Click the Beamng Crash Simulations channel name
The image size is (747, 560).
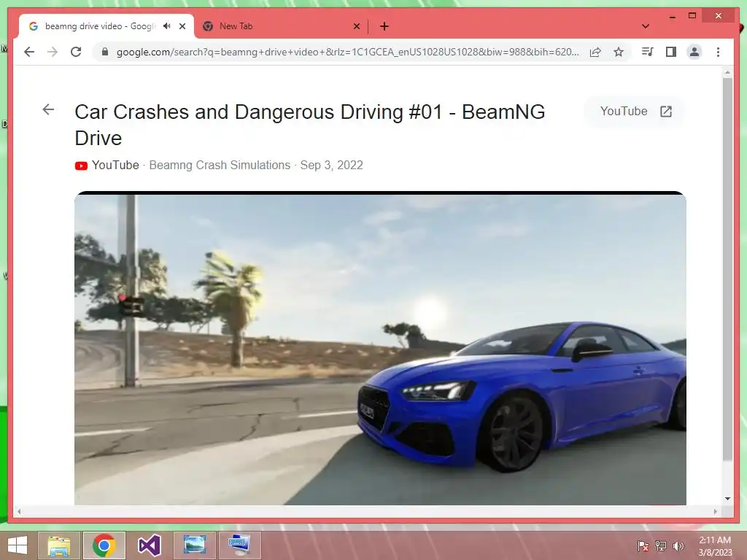pos(220,166)
